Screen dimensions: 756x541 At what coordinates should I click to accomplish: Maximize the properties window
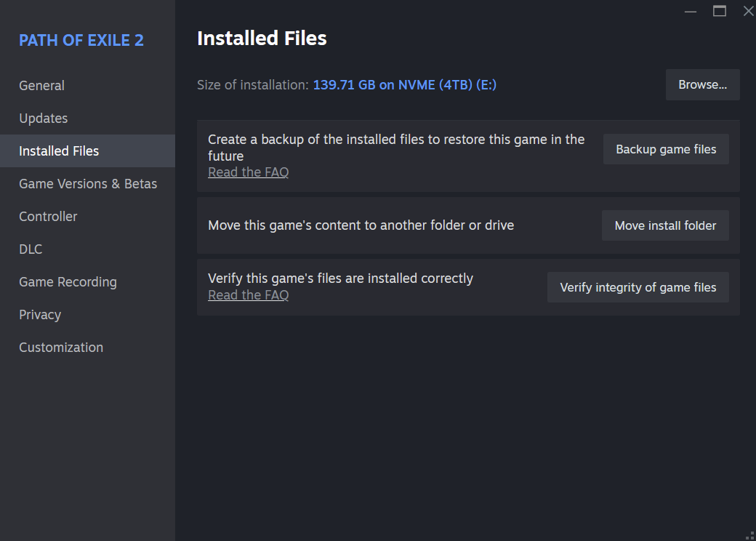[720, 11]
